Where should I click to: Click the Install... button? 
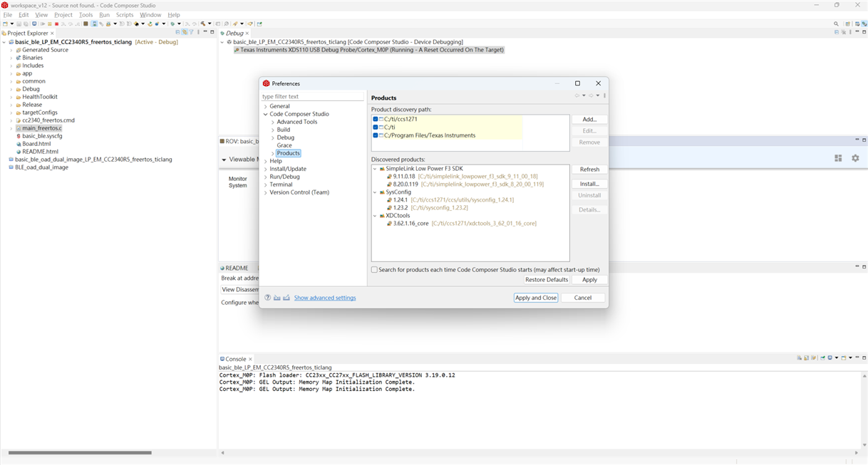coord(589,184)
